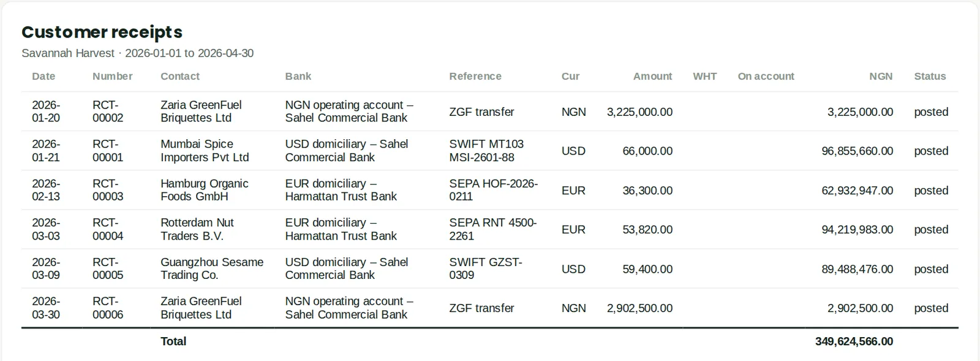
Task: Select receipt number RCT-00004
Action: [108, 229]
